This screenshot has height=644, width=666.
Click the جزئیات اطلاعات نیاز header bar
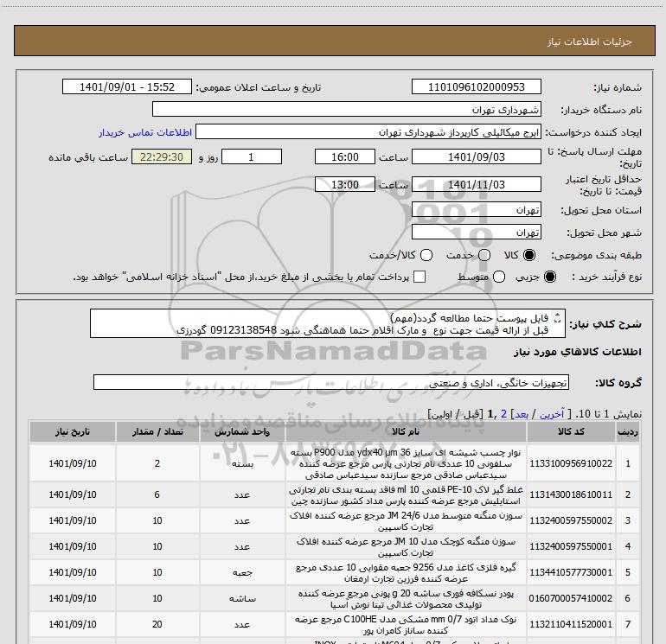point(335,41)
